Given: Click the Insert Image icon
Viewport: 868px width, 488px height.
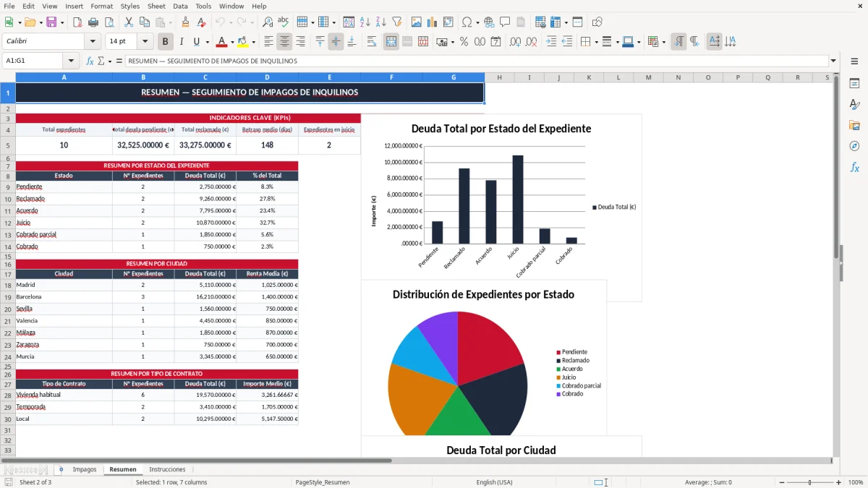Looking at the screenshot, I should click(x=416, y=22).
